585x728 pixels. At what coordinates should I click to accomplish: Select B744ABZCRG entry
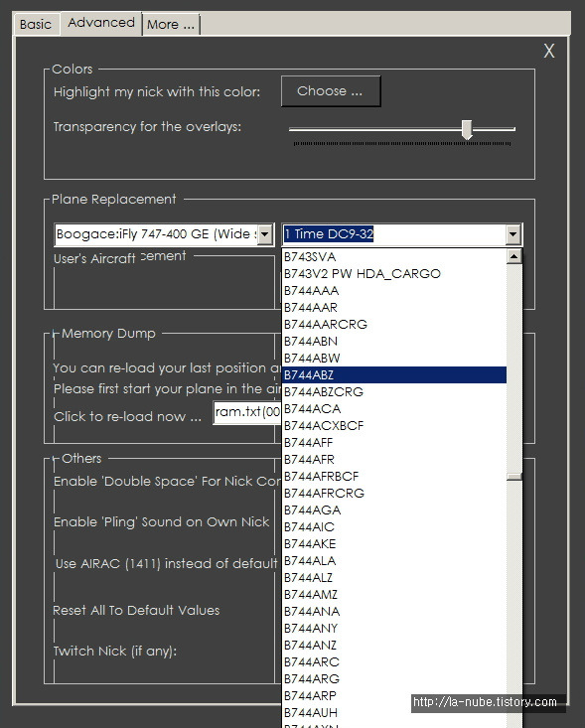(x=393, y=392)
